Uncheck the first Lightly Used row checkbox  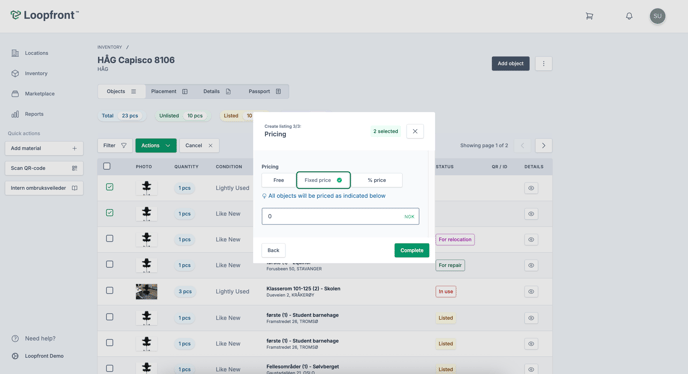(110, 187)
